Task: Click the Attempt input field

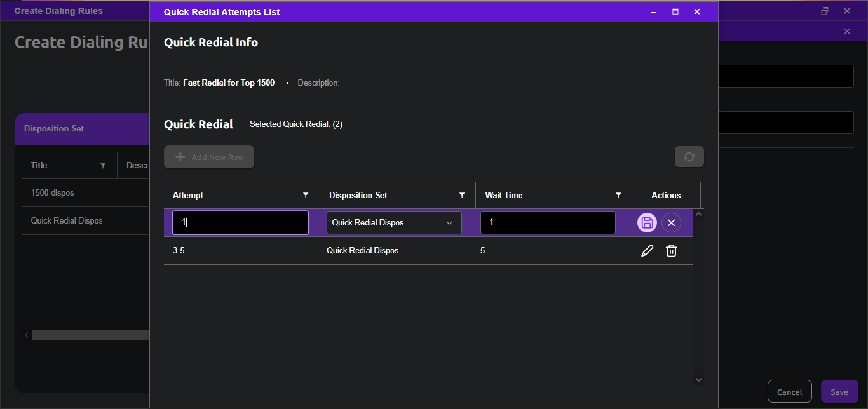Action: 240,223
